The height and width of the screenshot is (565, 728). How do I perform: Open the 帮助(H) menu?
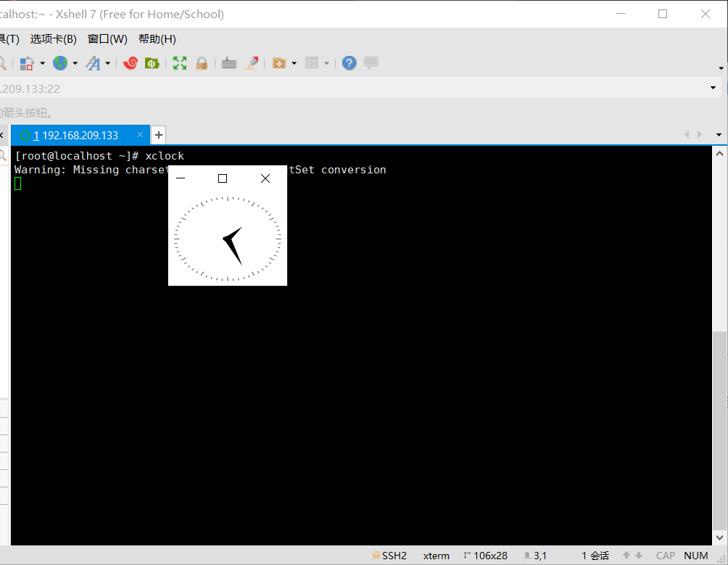point(157,39)
